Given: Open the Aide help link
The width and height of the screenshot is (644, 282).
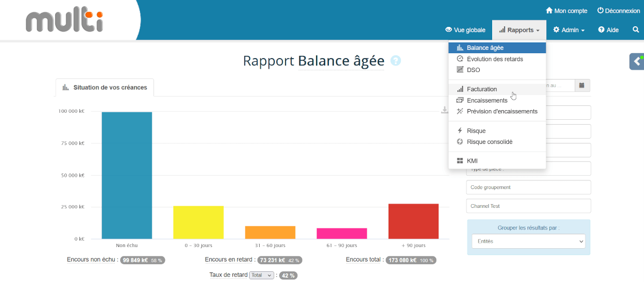Looking at the screenshot, I should coord(609,30).
